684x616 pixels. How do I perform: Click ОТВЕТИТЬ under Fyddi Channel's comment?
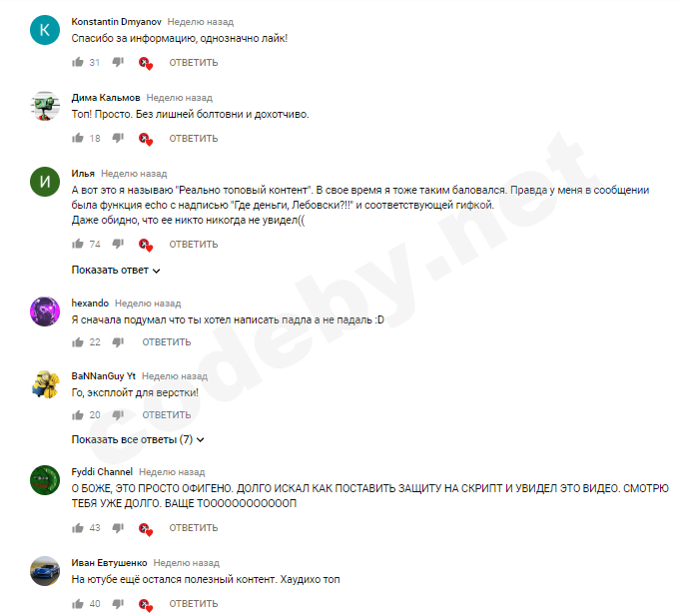(194, 528)
